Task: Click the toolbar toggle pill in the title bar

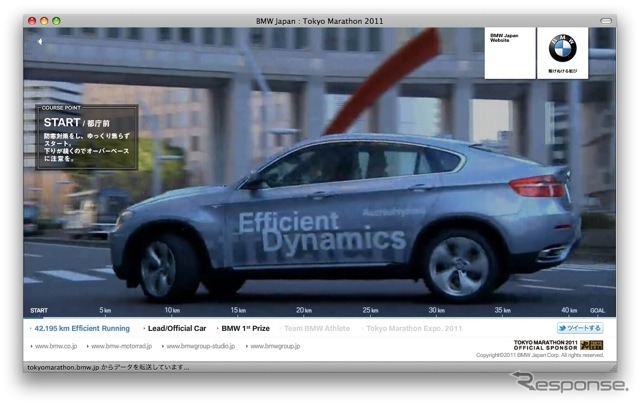Action: coord(606,21)
